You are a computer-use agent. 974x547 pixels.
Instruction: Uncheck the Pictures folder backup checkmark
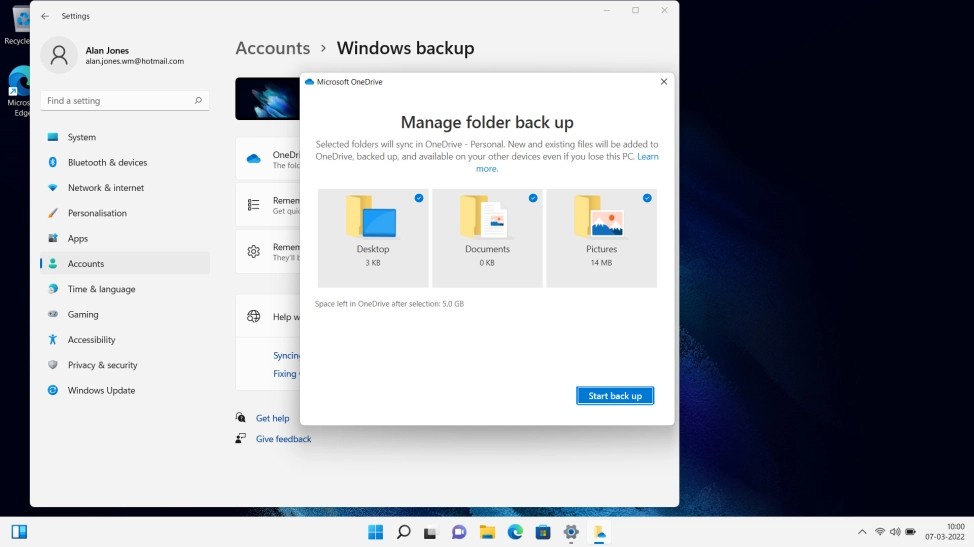[647, 198]
